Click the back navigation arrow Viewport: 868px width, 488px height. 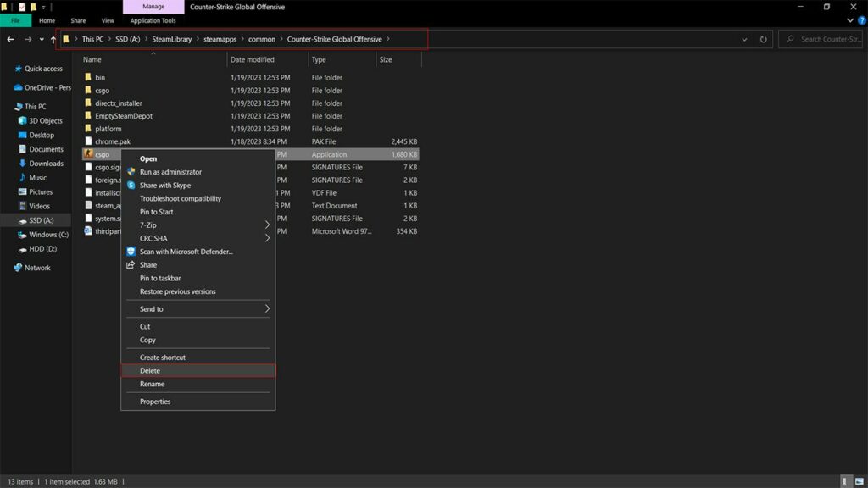(11, 40)
